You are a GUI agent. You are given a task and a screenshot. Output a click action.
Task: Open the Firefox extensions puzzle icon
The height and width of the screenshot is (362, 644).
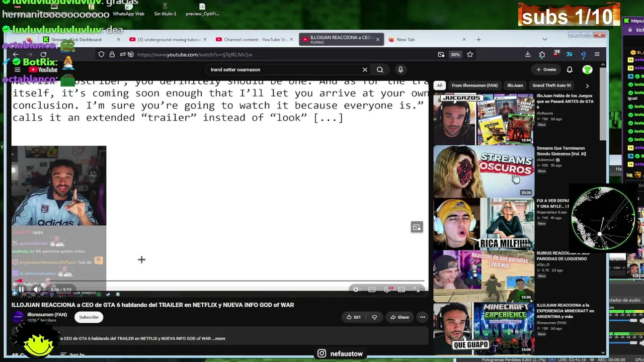(x=542, y=54)
